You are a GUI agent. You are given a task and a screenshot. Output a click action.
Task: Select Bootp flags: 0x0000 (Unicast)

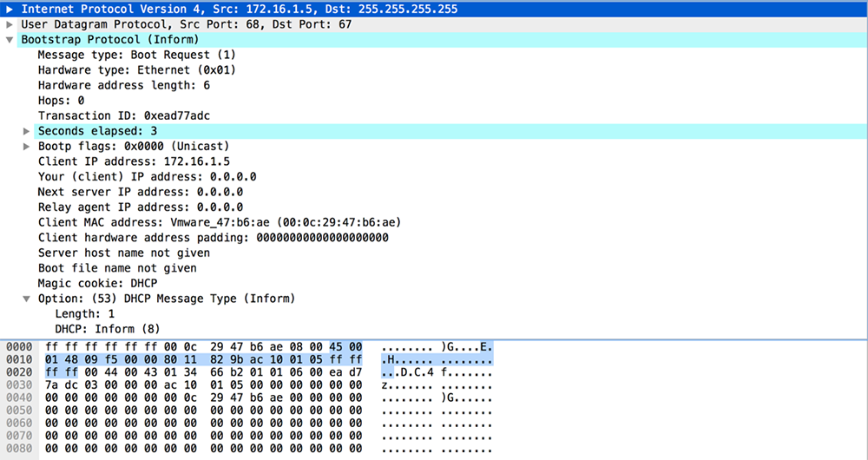[134, 146]
